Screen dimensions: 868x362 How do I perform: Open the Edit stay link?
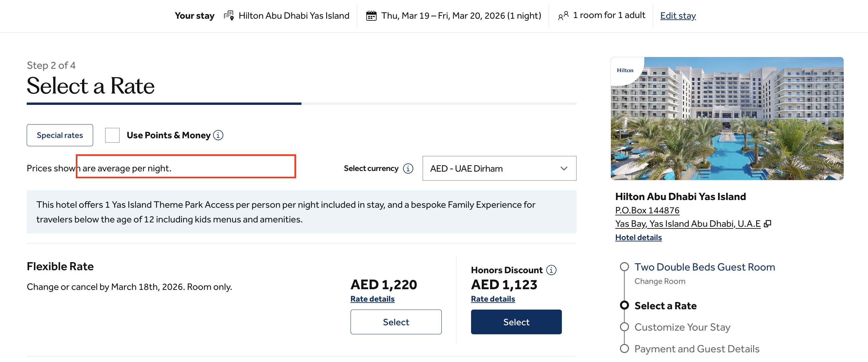click(678, 15)
